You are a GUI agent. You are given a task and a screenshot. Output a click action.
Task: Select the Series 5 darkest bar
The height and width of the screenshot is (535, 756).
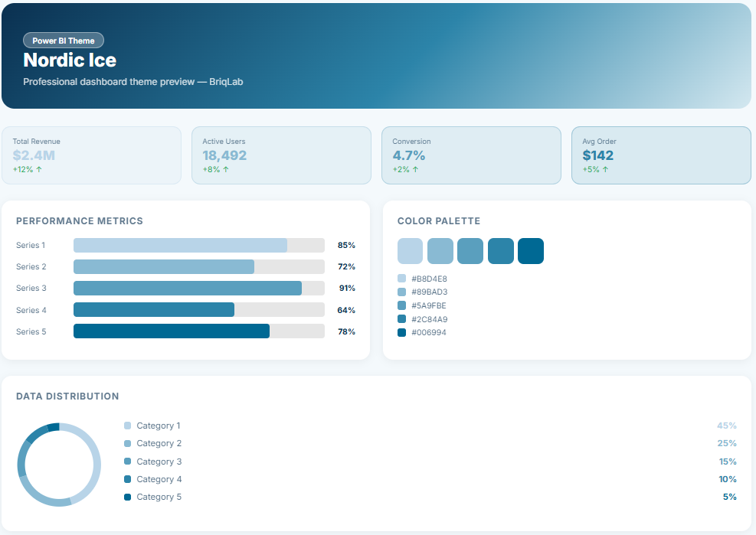point(172,331)
